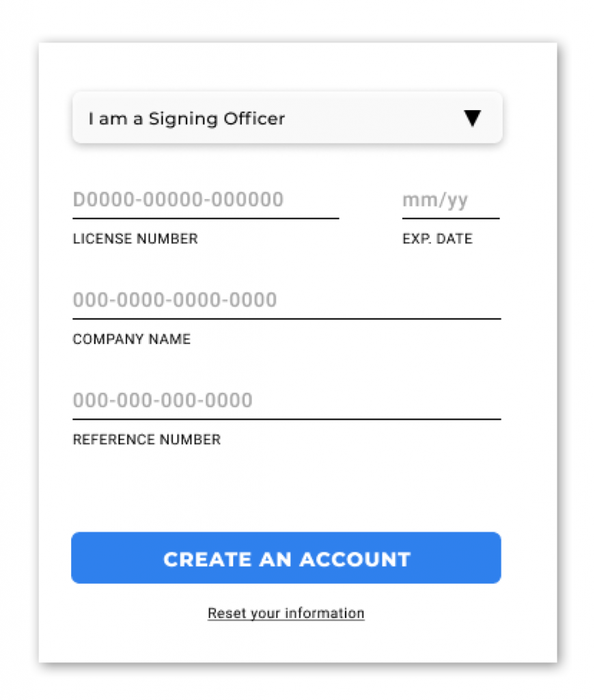Click the EXP. DATE label
Image resolution: width=595 pixels, height=700 pixels.
point(437,239)
